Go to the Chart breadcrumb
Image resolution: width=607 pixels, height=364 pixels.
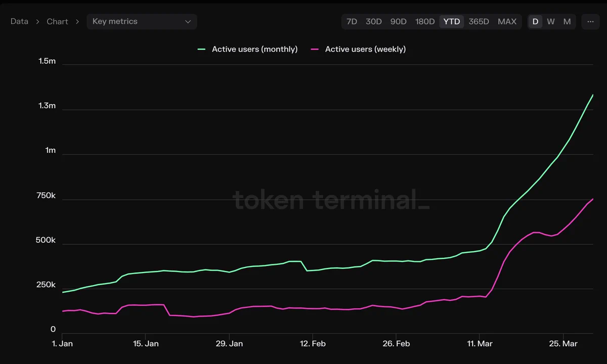click(x=57, y=22)
